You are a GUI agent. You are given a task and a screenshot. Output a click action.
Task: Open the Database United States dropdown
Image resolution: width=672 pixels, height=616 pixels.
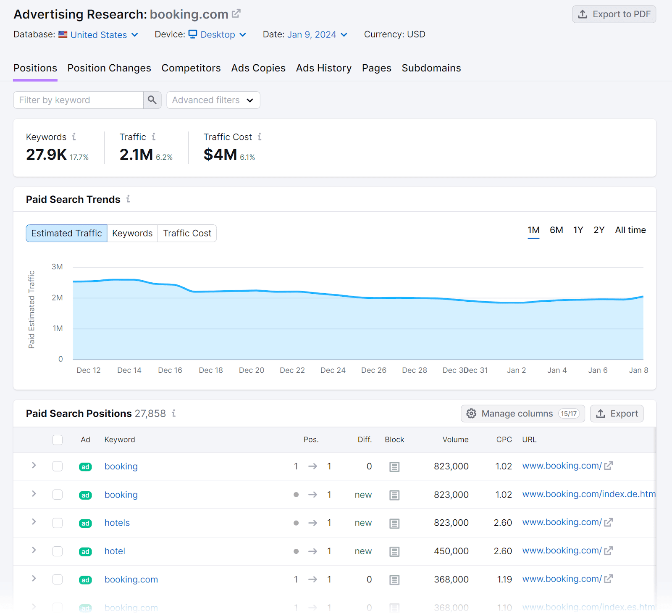pyautogui.click(x=100, y=34)
